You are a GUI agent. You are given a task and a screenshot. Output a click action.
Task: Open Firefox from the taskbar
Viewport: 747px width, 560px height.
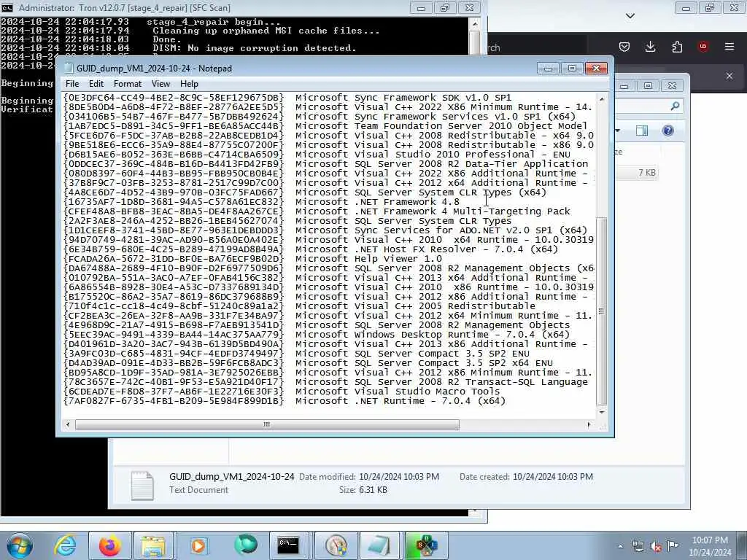(x=109, y=545)
